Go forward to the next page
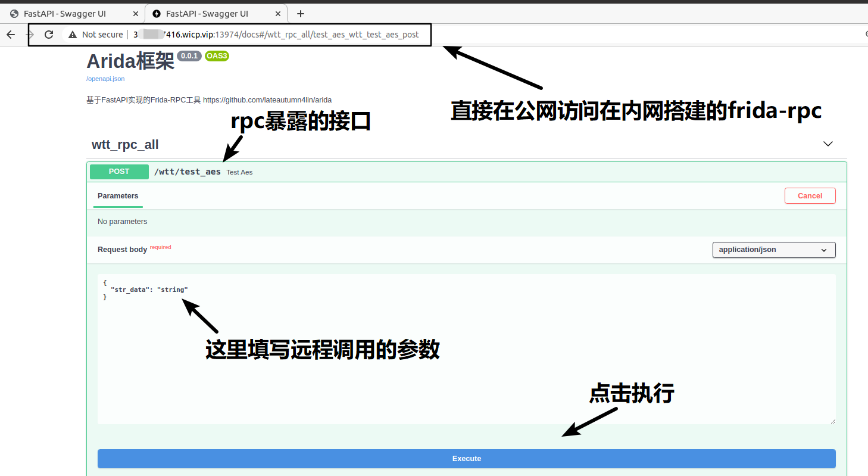868x476 pixels. (30, 35)
